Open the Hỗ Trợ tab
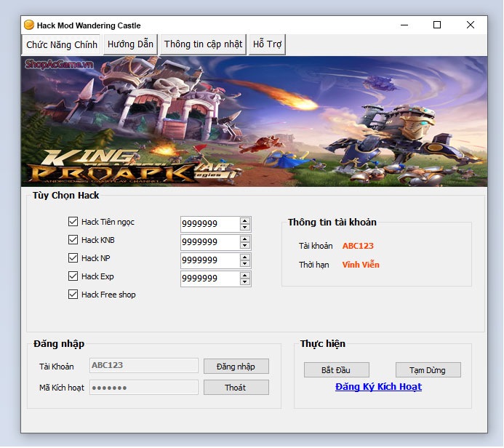The height and width of the screenshot is (448, 504). tap(267, 44)
